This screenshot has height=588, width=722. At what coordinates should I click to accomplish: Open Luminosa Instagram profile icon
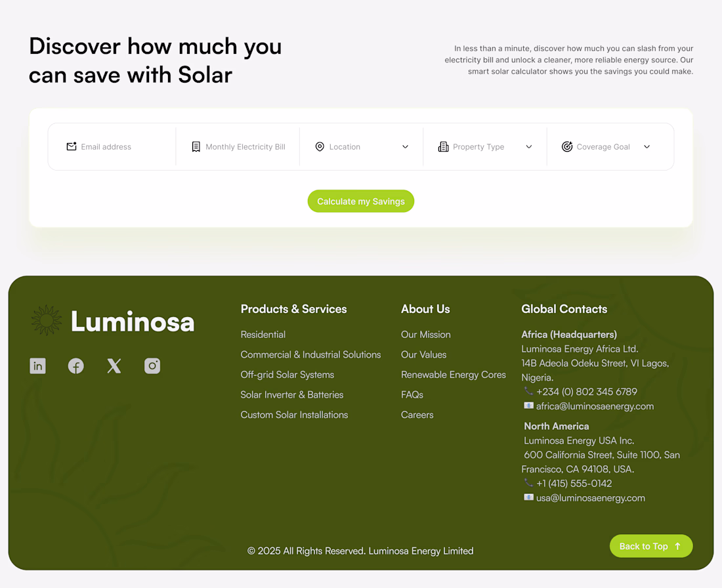[152, 366]
